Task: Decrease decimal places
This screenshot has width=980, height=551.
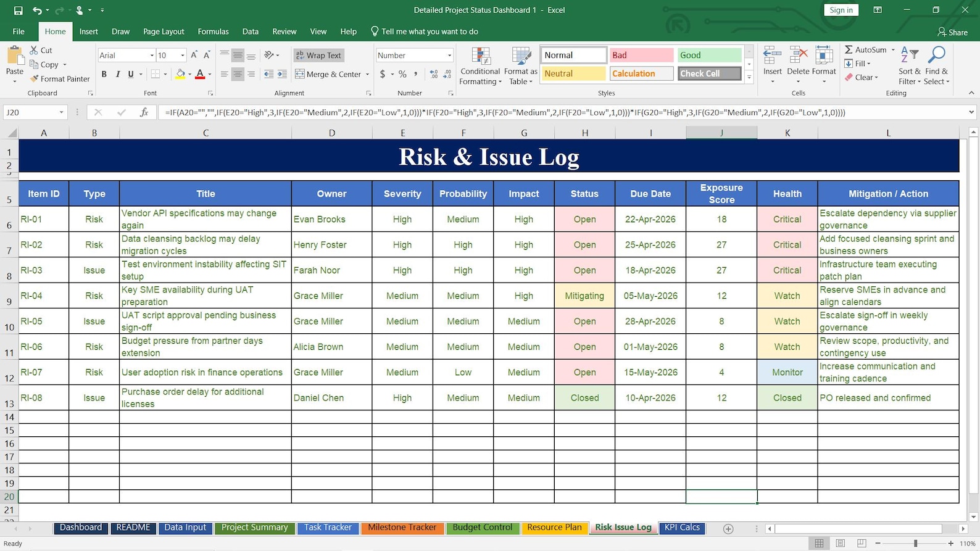Action: [447, 74]
